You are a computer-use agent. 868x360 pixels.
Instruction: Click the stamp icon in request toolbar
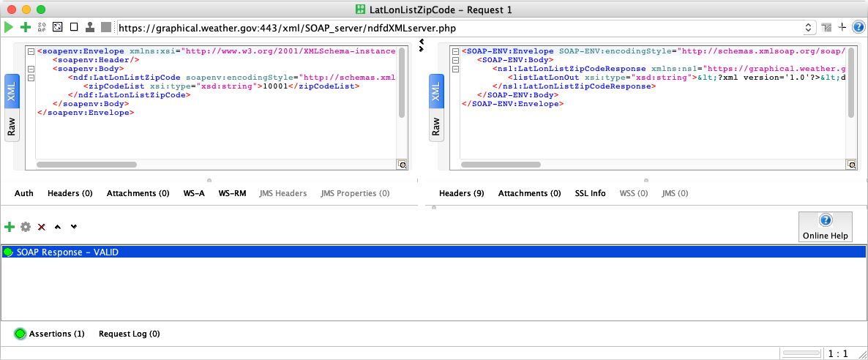(x=90, y=27)
